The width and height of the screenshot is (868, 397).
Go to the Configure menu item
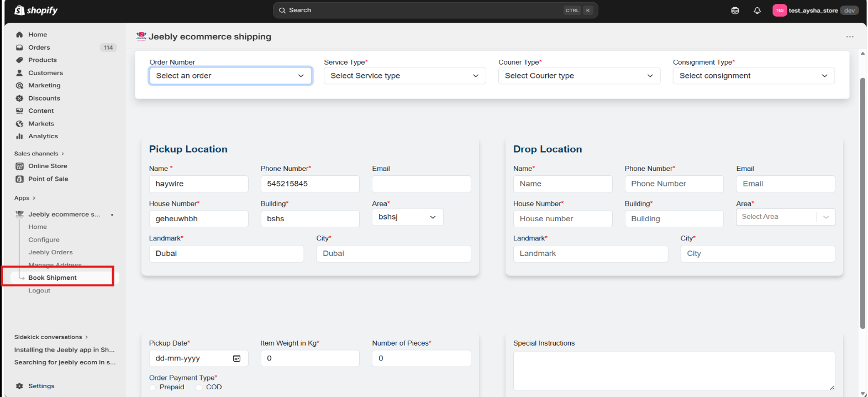(x=44, y=239)
